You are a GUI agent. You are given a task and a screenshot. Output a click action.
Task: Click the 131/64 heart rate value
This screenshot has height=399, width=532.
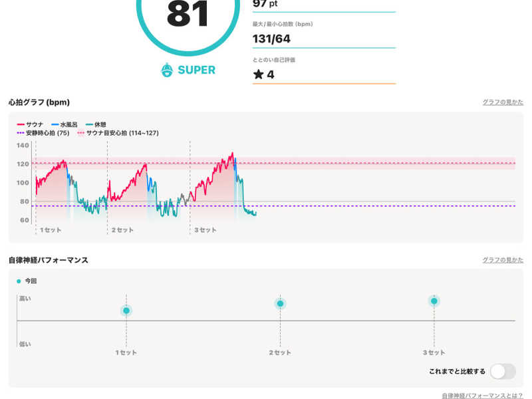[271, 39]
